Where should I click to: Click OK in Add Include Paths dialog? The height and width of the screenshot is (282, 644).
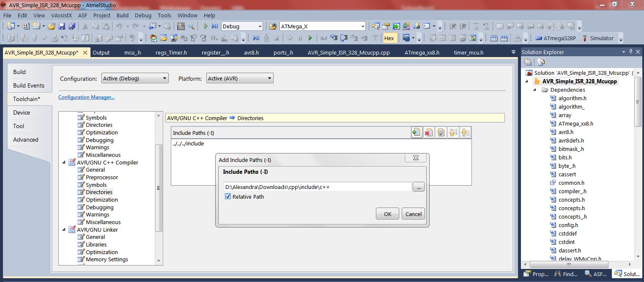[387, 214]
